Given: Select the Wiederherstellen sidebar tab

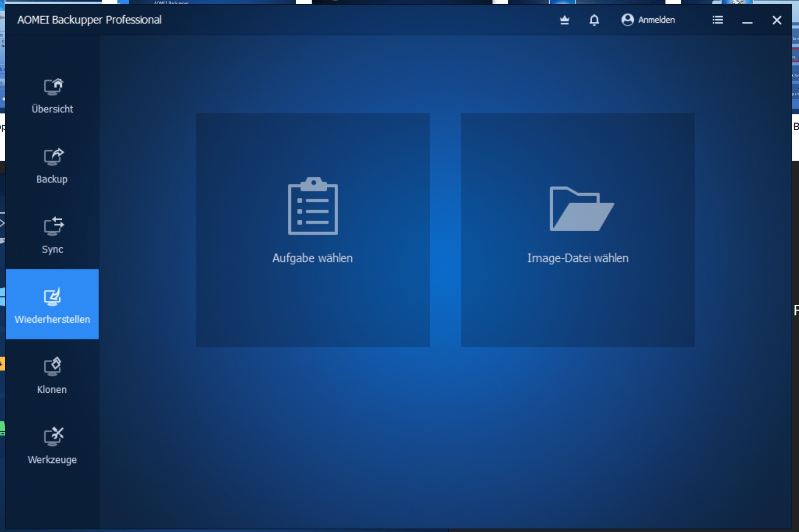Looking at the screenshot, I should pos(52,304).
